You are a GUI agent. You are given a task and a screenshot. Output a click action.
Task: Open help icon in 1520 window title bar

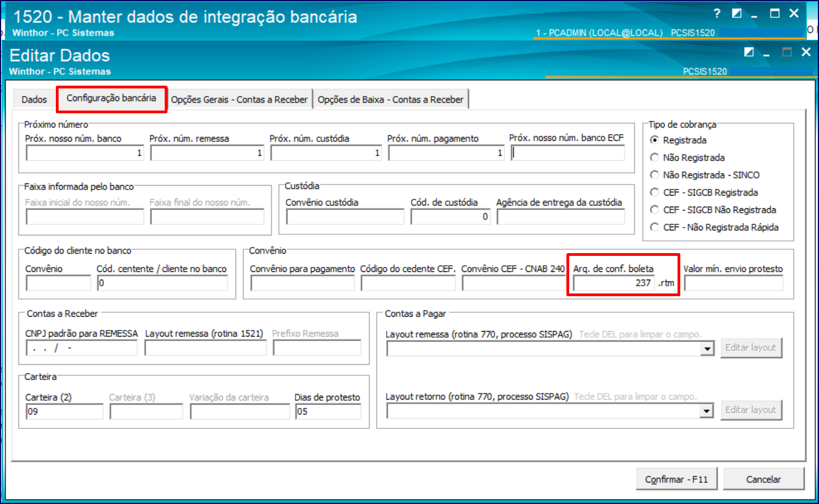717,13
